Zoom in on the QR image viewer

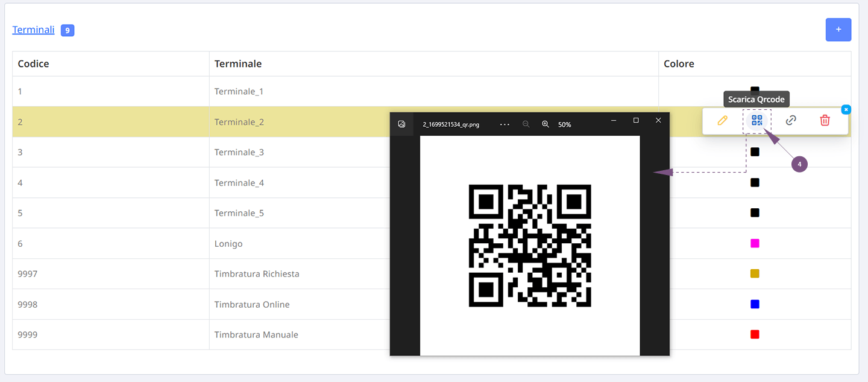(546, 124)
